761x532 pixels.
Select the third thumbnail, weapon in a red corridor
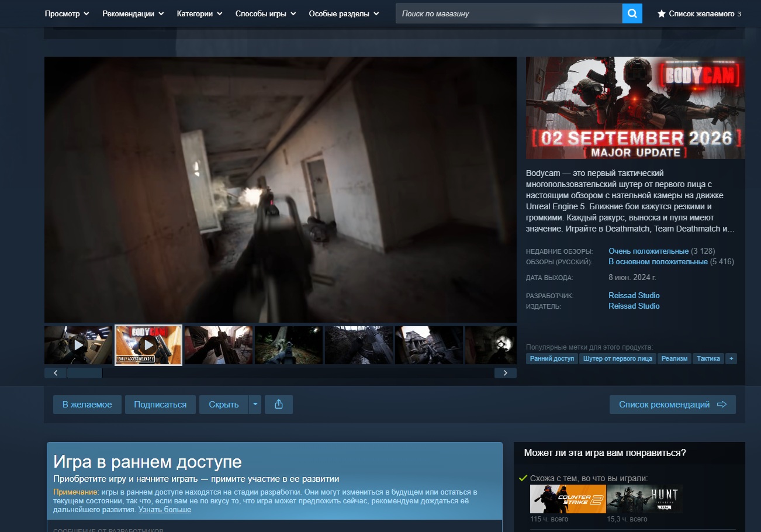pyautogui.click(x=219, y=345)
